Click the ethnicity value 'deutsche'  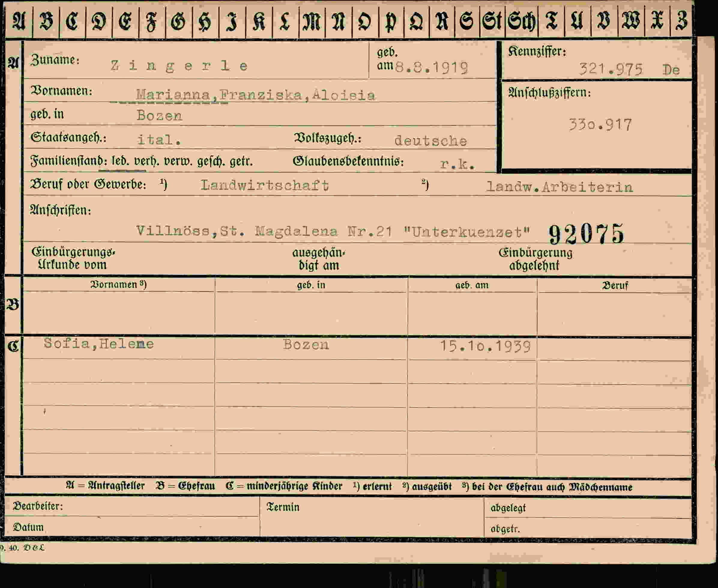tap(431, 141)
